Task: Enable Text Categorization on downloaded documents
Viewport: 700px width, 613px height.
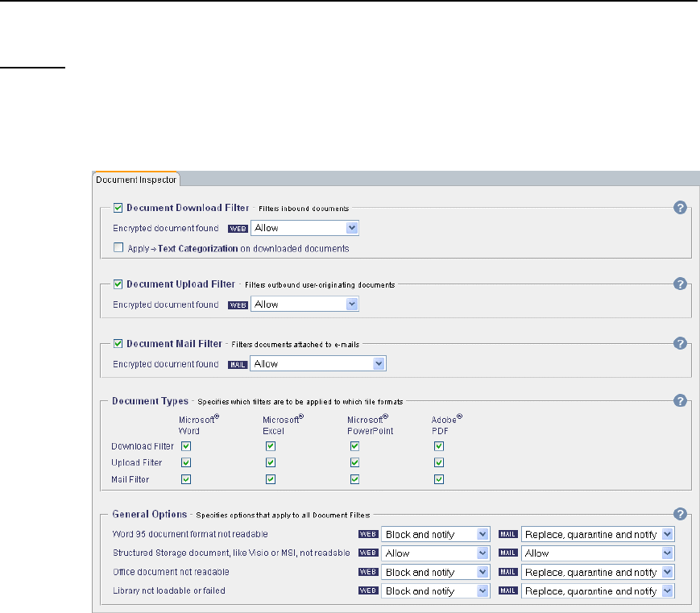Action: coord(118,249)
